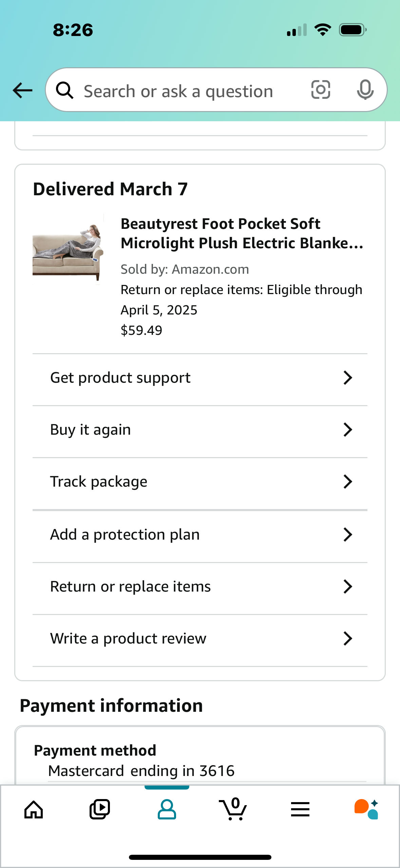Open the Inspire video feed icon

coord(100,810)
